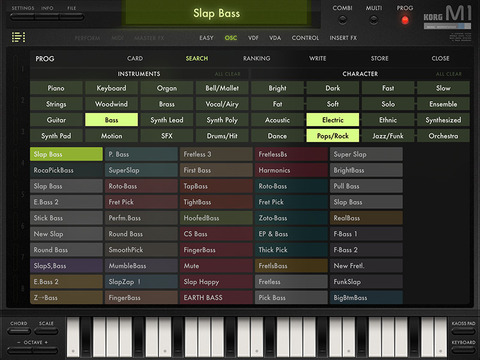
Task: Toggle the Synth Lead filter
Action: point(167,120)
